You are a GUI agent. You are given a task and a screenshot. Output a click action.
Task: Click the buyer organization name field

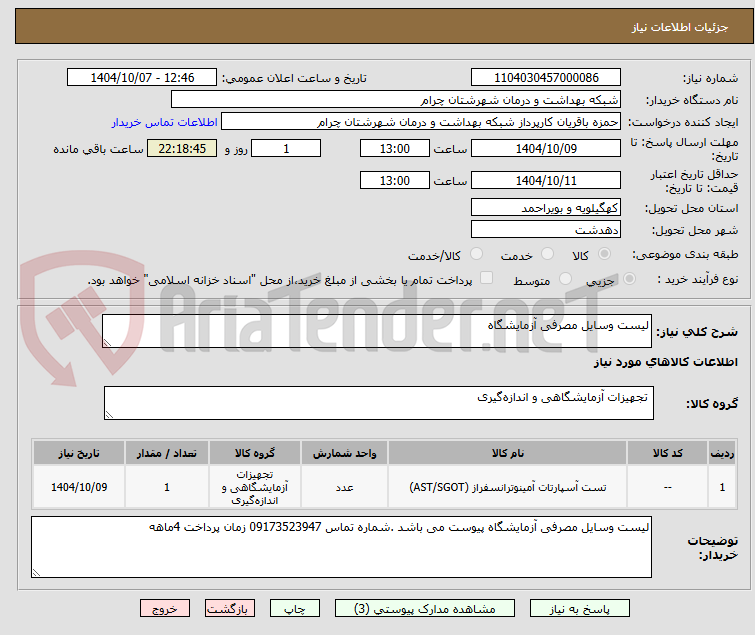coord(396,100)
